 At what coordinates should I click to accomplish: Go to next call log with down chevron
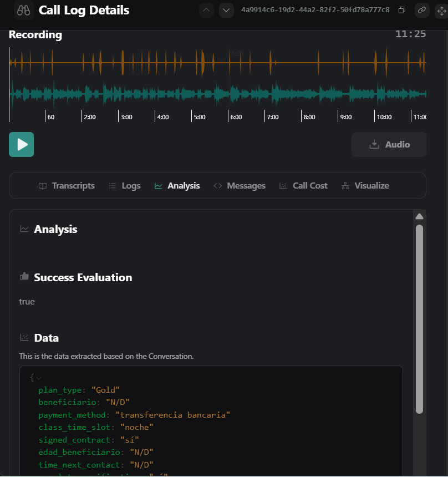tap(226, 10)
